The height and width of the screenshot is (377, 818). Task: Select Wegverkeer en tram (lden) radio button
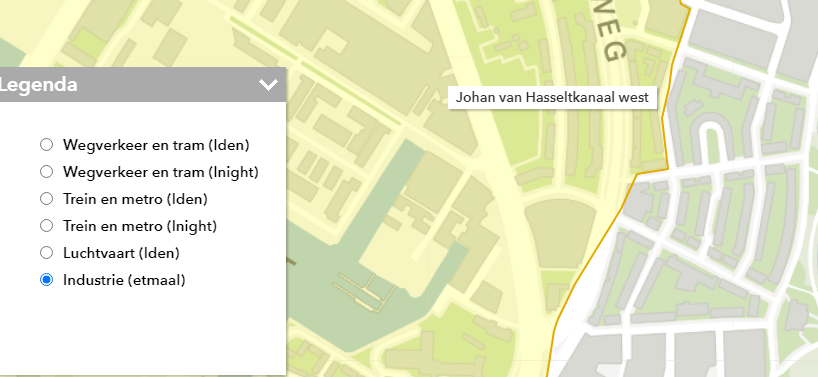click(x=46, y=144)
